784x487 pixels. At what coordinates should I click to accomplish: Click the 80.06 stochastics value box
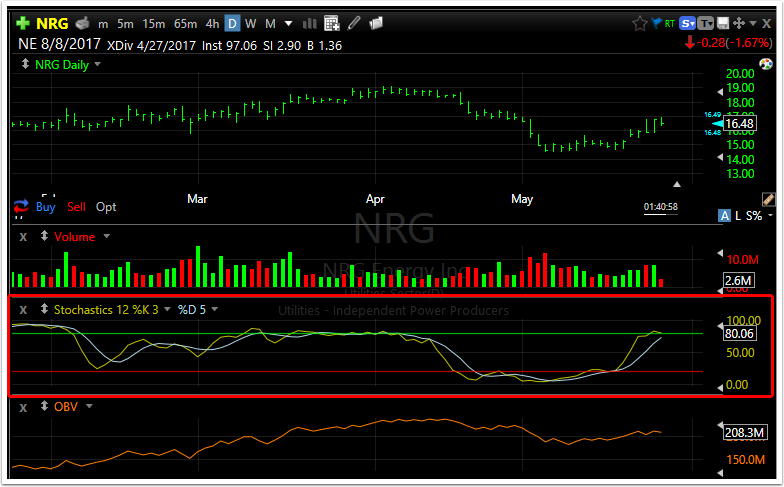coord(740,334)
